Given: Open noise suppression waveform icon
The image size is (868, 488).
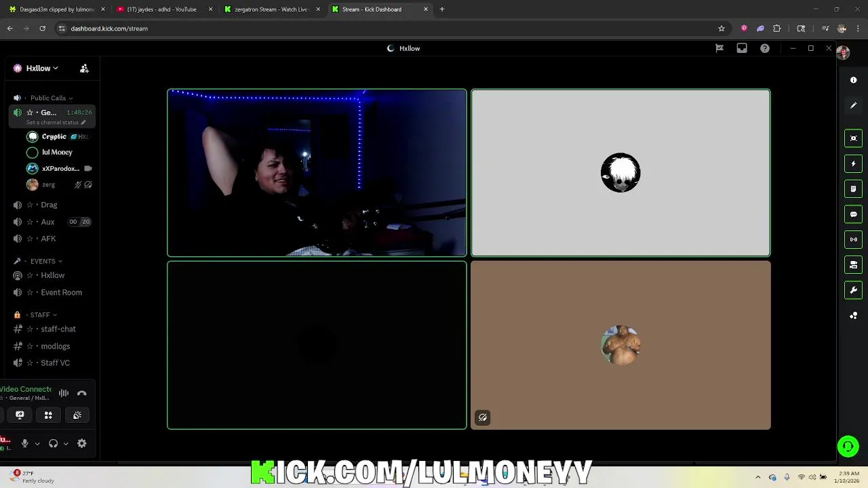Looking at the screenshot, I should point(64,393).
